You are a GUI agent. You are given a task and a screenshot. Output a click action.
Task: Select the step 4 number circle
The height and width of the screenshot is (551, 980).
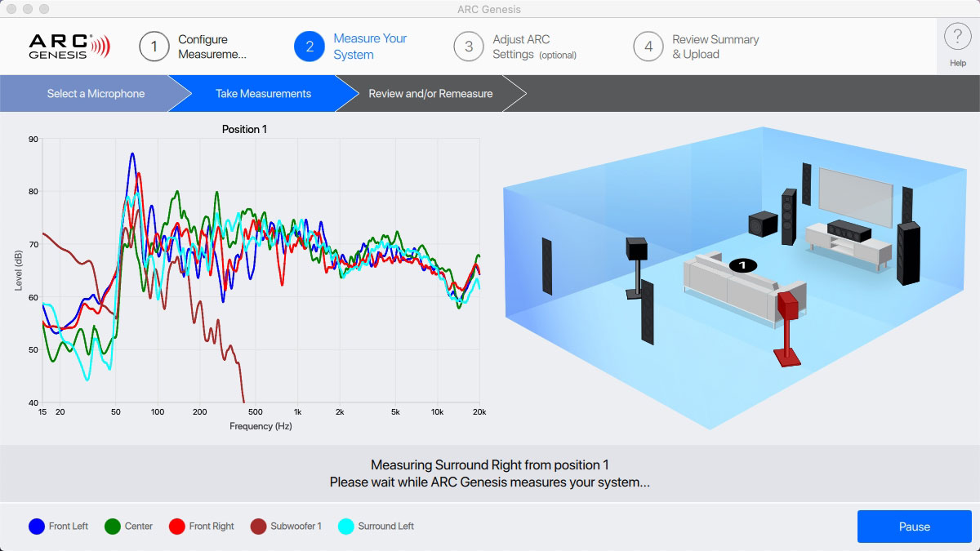(648, 47)
